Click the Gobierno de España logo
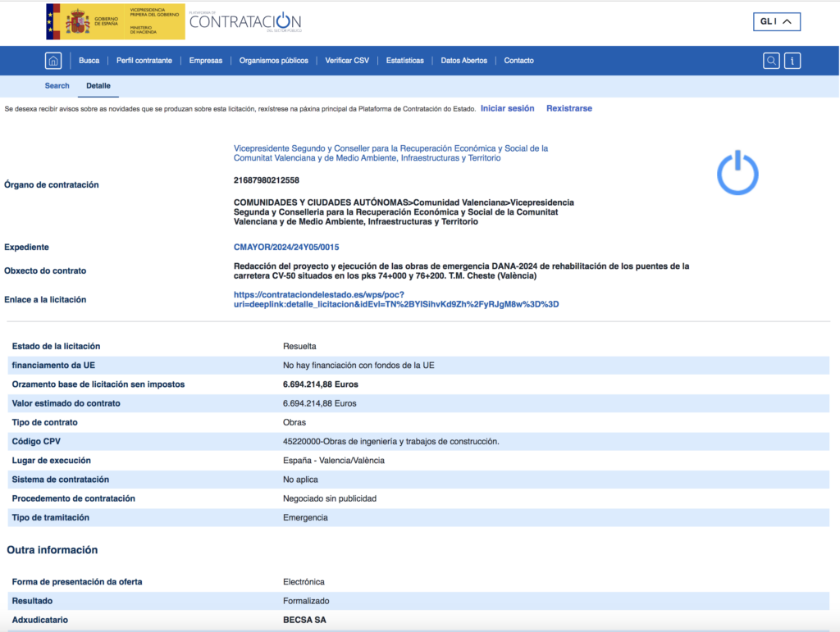 click(x=115, y=21)
